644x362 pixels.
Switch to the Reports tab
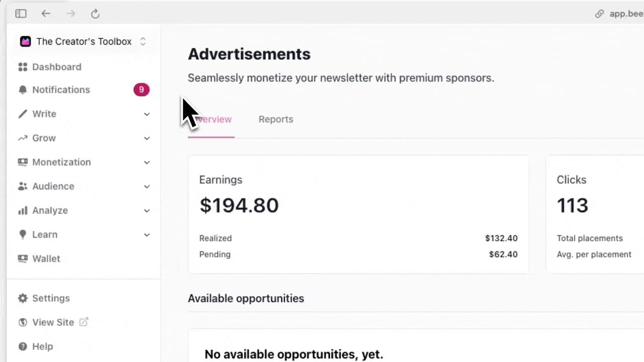[x=276, y=119]
